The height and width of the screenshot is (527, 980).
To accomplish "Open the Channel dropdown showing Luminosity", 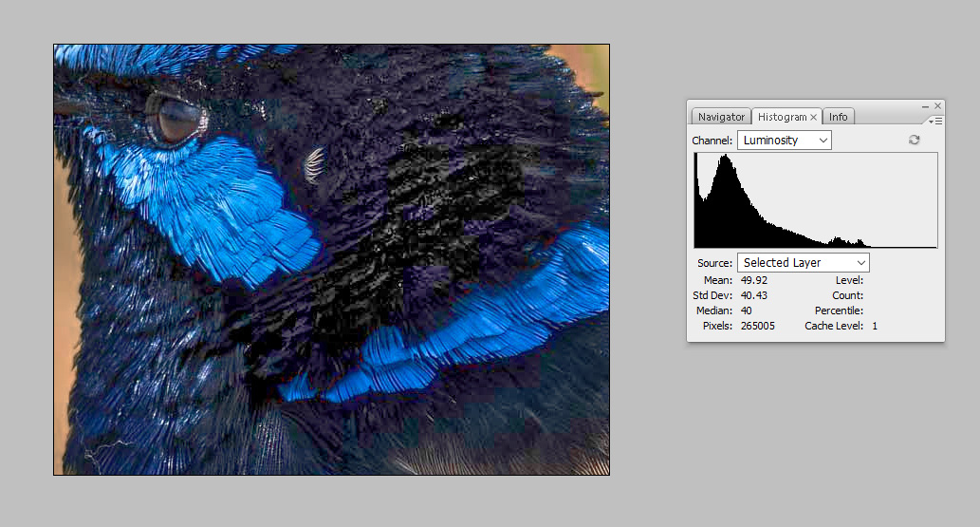I will pos(784,141).
